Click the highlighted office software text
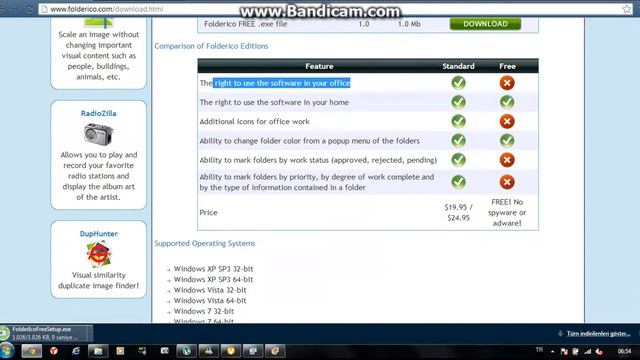Screen dimensions: 640x360 pyautogui.click(x=282, y=83)
